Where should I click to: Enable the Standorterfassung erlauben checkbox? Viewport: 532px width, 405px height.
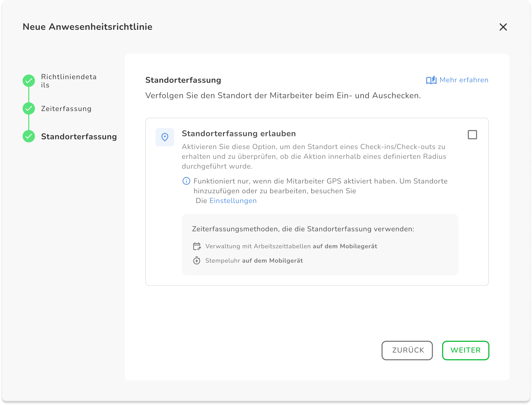(472, 135)
